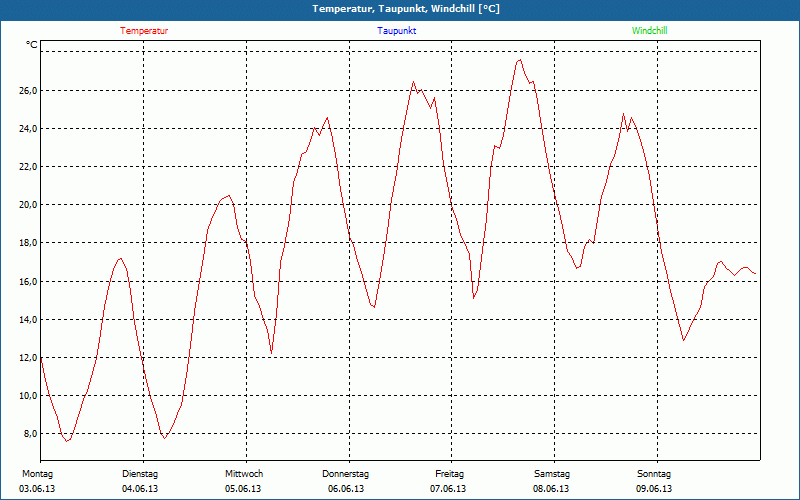
Task: Click the blue Taupunkt legend label
Action: (x=396, y=31)
